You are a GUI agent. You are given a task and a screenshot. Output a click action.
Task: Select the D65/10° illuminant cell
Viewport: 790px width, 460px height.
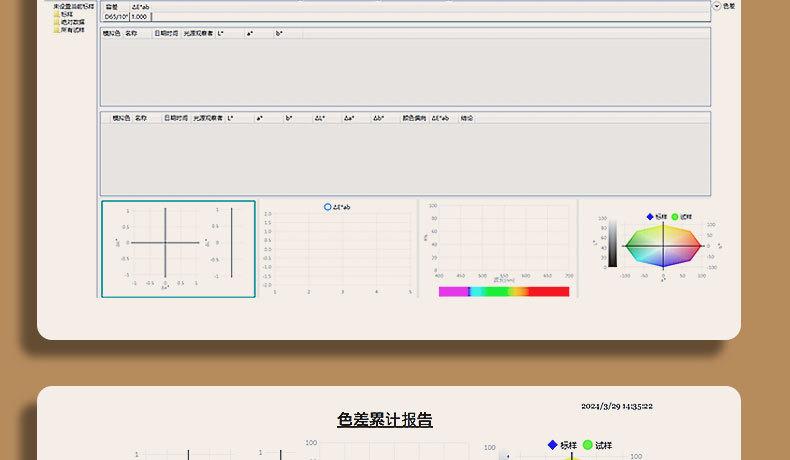116,17
